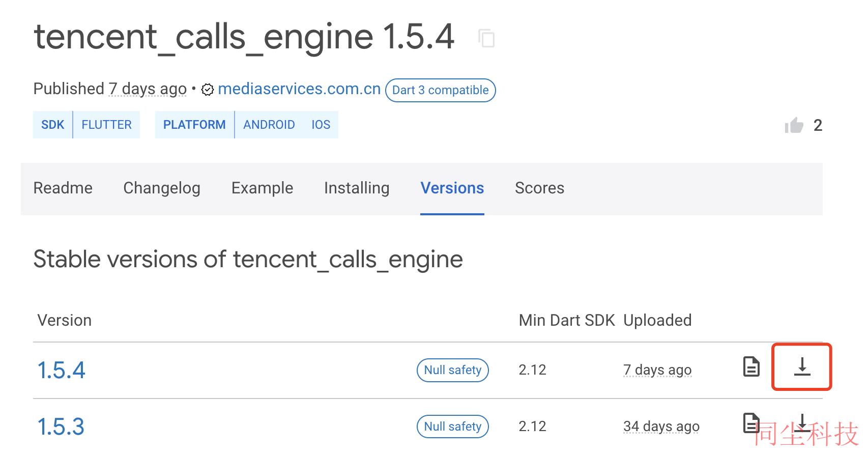
Task: Select the Versions tab
Action: point(452,188)
